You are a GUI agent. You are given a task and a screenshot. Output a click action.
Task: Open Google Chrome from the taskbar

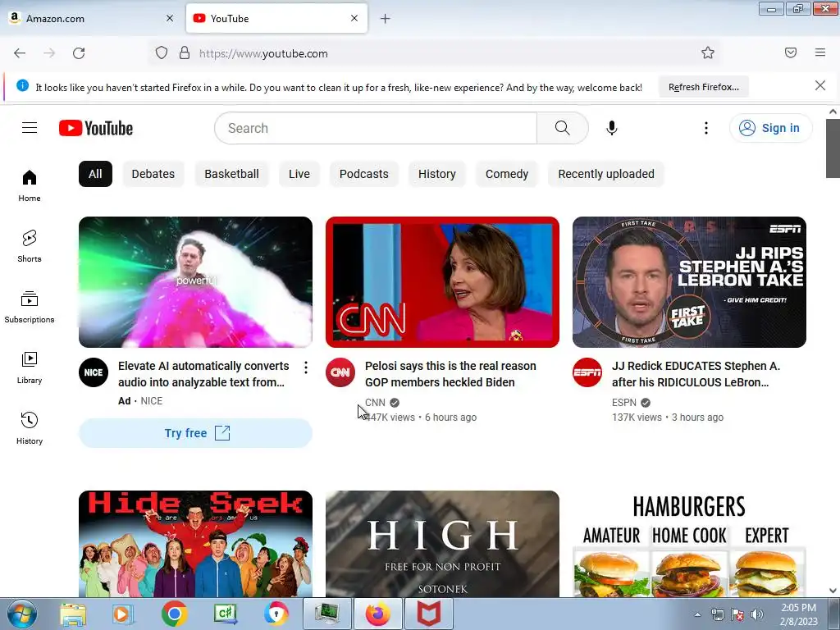(174, 614)
